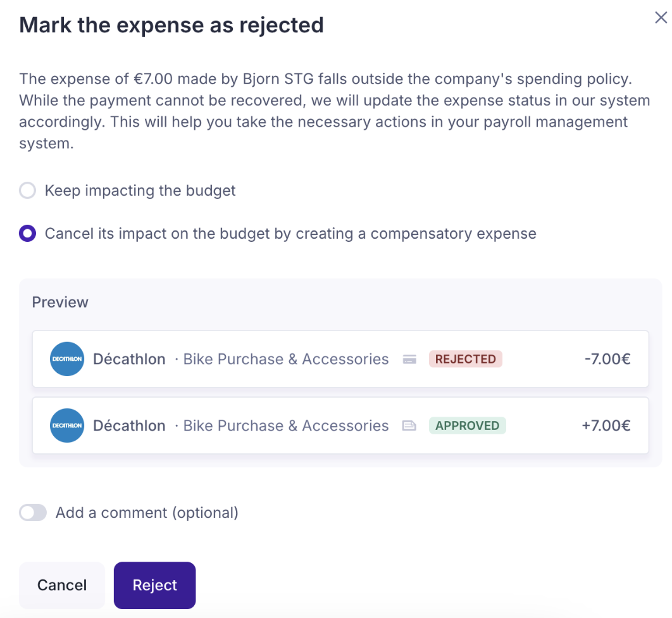Click the red REJECTED status badge
This screenshot has width=672, height=618.
pos(465,359)
